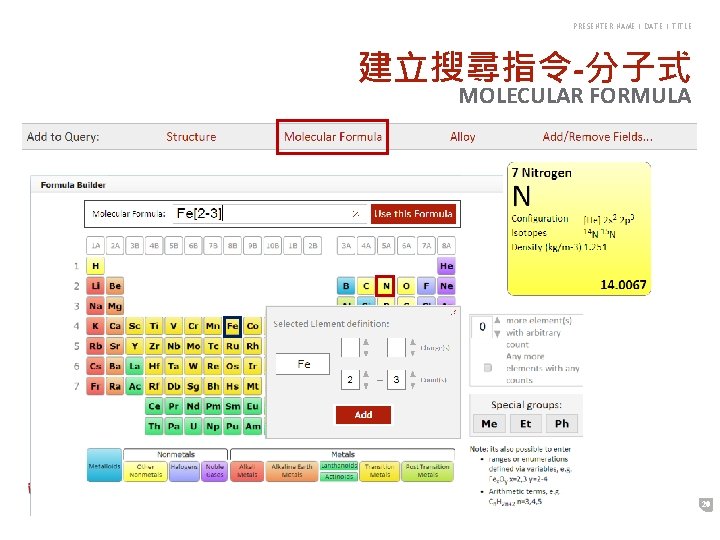Click Use this Formula button
This screenshot has width=720, height=540.
tap(413, 214)
